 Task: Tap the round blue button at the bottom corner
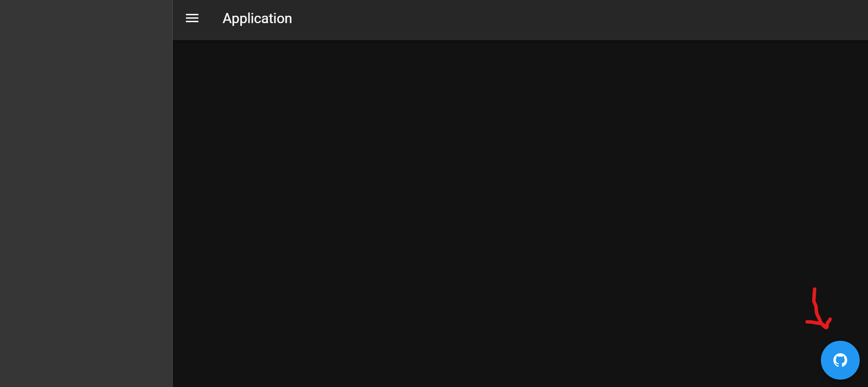pos(840,360)
